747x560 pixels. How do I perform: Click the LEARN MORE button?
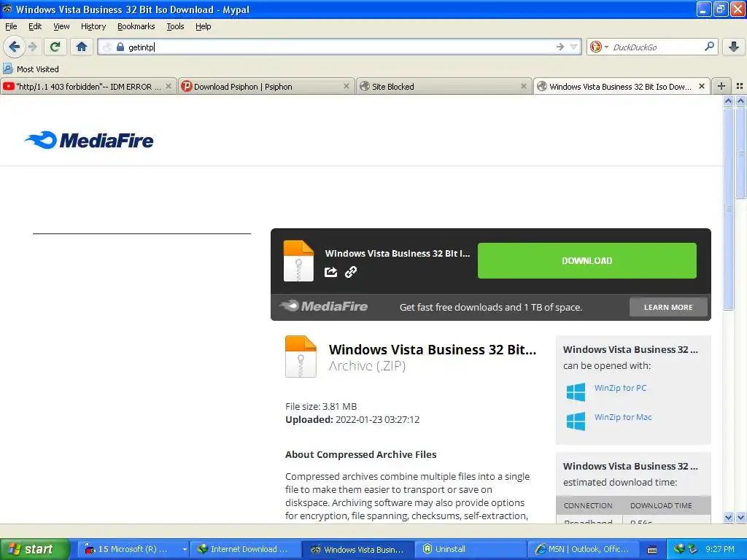(668, 307)
